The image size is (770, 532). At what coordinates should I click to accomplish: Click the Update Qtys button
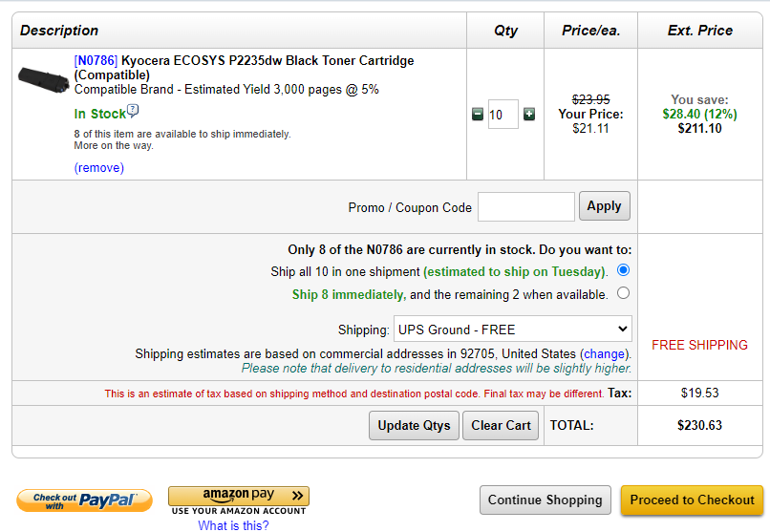(x=414, y=425)
